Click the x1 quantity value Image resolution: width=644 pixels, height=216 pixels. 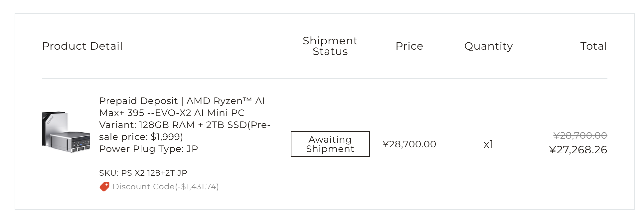[488, 144]
